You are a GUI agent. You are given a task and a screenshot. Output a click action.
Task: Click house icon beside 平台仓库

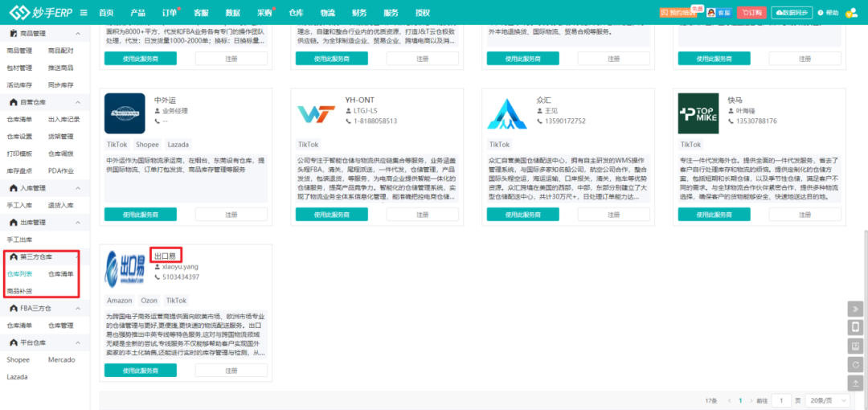click(x=14, y=343)
